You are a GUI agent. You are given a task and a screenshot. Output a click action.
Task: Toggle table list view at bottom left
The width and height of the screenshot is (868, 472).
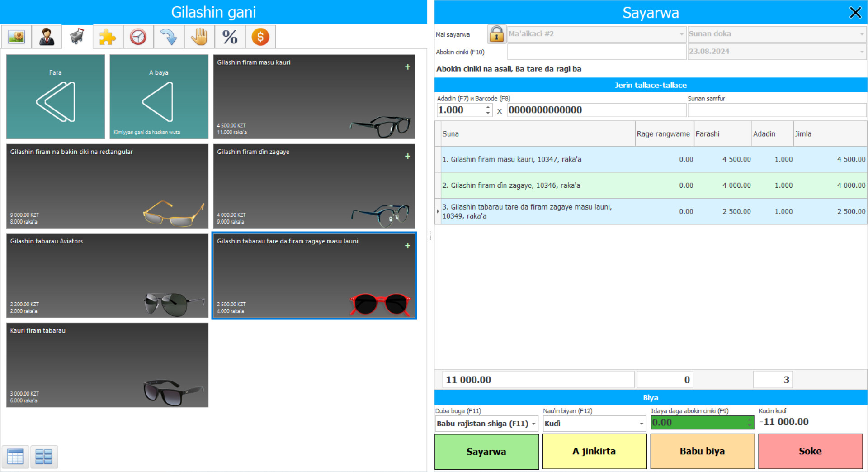point(16,457)
